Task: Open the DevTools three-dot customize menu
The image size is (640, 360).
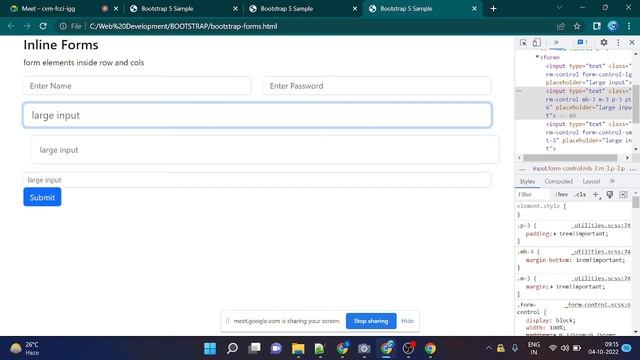Action: click(x=618, y=42)
